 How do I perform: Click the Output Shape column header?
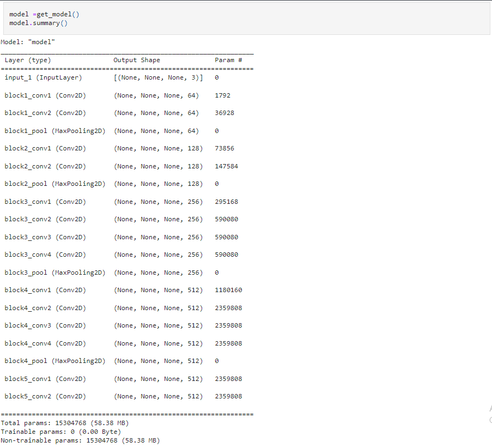pos(137,60)
